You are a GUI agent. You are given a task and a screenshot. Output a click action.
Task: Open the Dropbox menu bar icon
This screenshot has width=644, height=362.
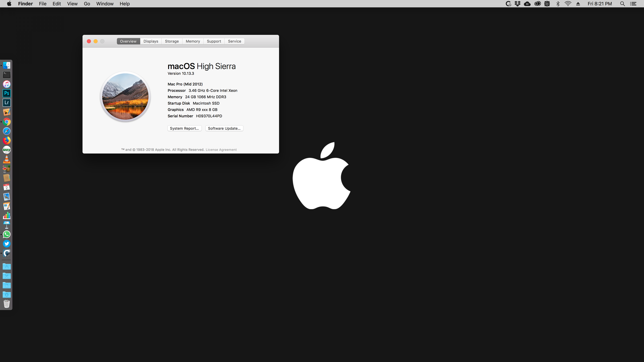pos(517,4)
